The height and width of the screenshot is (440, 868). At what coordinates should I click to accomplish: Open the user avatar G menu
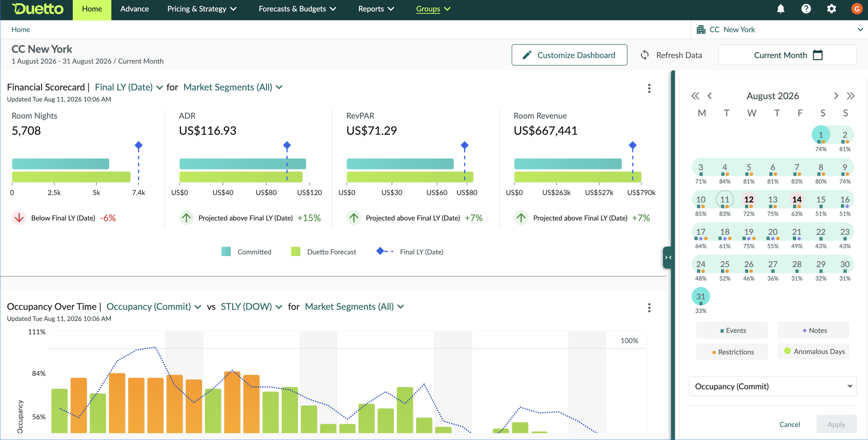pos(856,9)
